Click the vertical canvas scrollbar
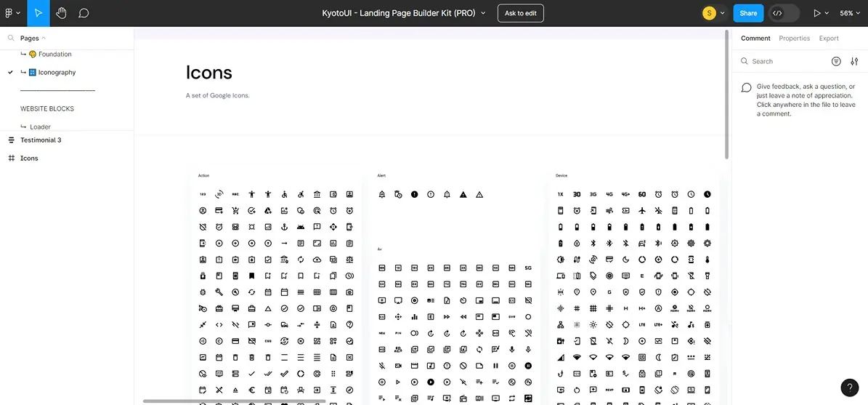The width and height of the screenshot is (868, 405). [726, 95]
